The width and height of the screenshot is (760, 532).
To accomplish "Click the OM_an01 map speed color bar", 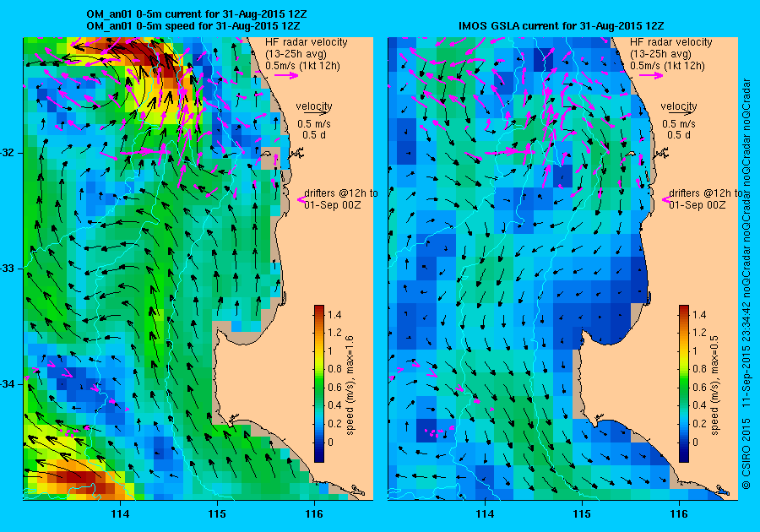I will pos(319,383).
